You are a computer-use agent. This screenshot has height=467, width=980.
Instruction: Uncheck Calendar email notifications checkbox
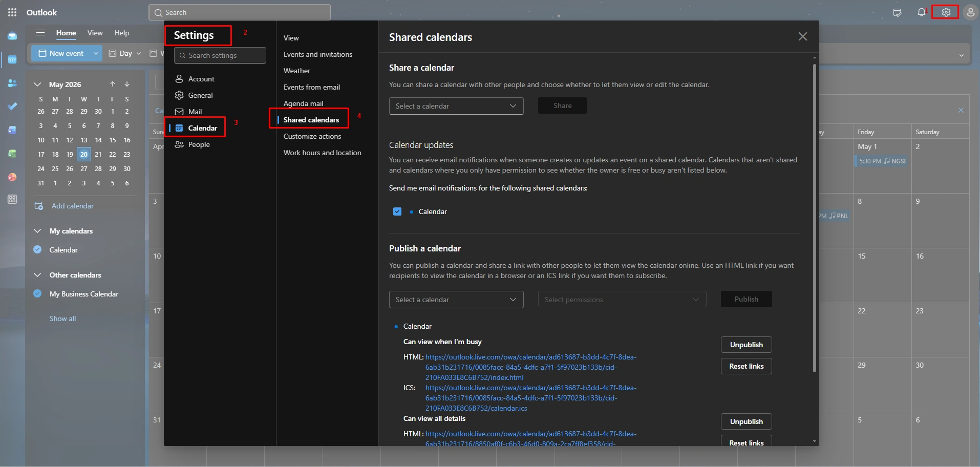tap(397, 211)
